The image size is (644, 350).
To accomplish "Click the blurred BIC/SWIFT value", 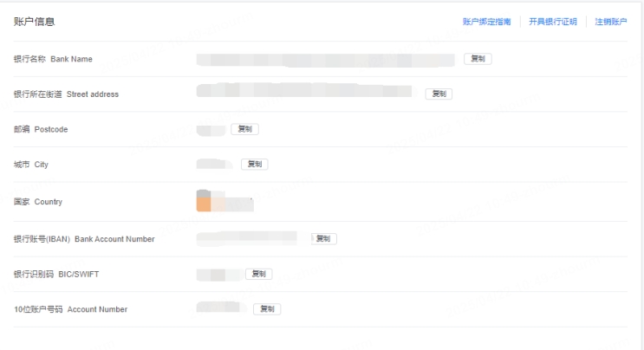I will [219, 275].
